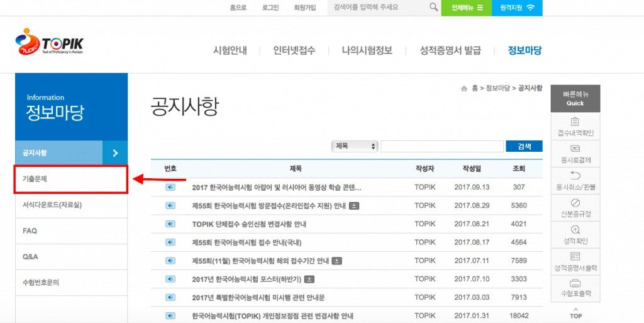Screen dimensions: 644x323
Task: Open 응시료결제 quick menu item
Action: click(575, 154)
